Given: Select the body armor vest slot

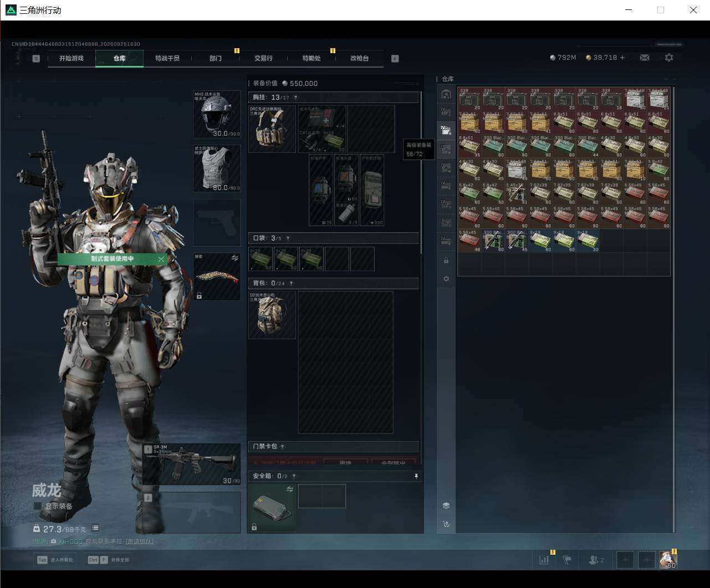Looking at the screenshot, I should tap(217, 168).
